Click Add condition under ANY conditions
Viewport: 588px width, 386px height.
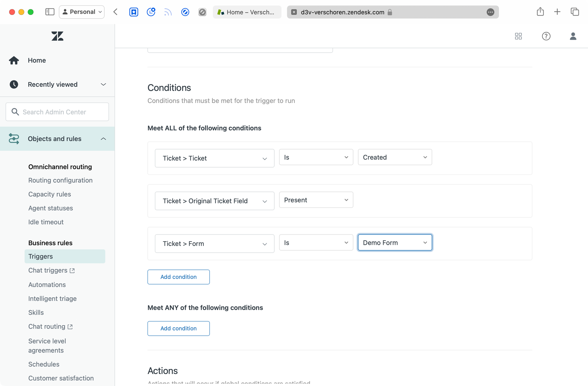[178, 328]
